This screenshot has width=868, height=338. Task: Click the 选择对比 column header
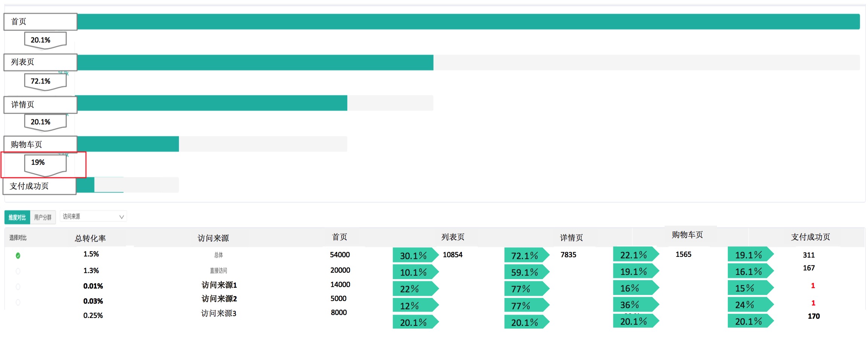click(18, 238)
